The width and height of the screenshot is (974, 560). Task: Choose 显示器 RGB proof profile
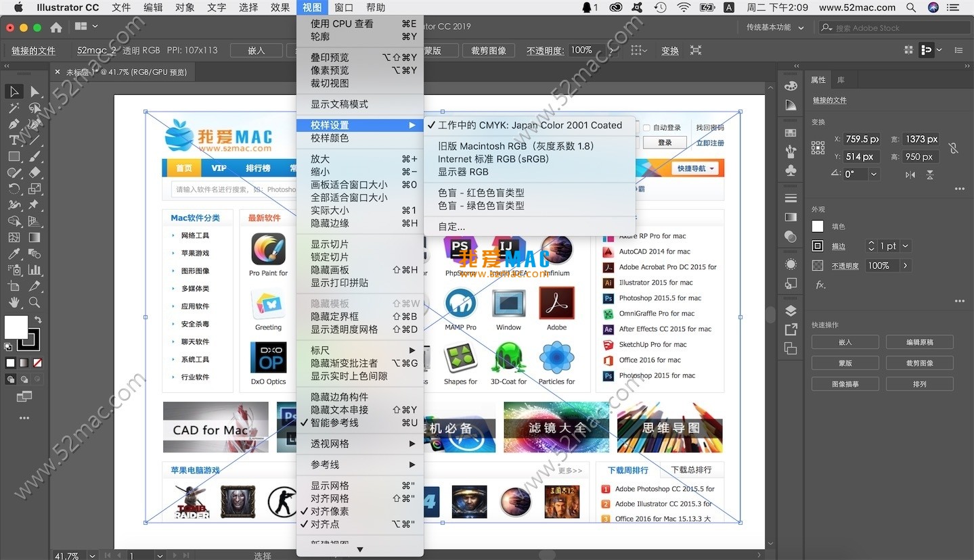(530, 172)
